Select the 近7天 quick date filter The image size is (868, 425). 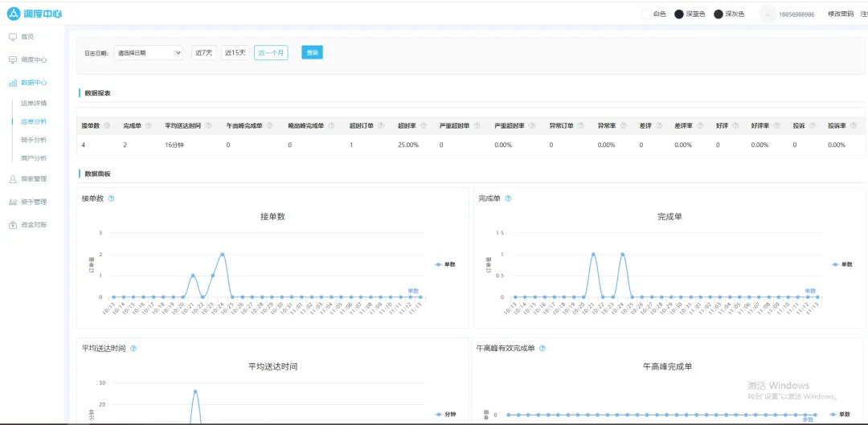click(x=204, y=53)
